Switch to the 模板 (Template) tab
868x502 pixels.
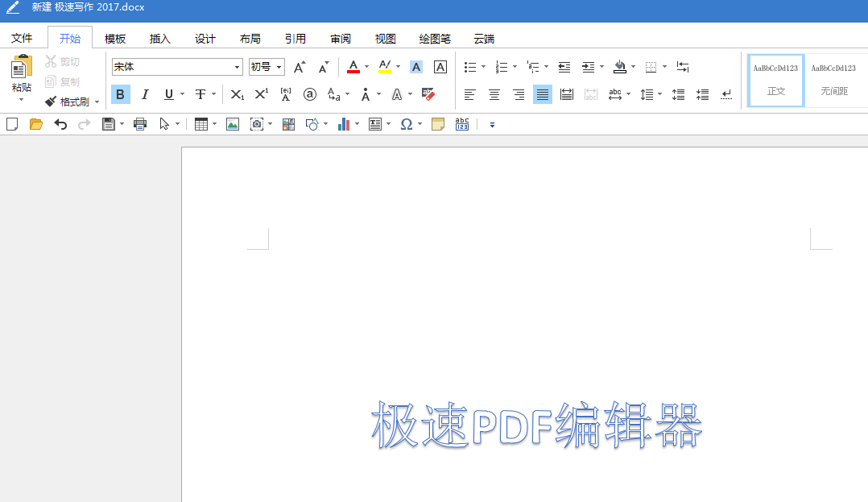[115, 39]
